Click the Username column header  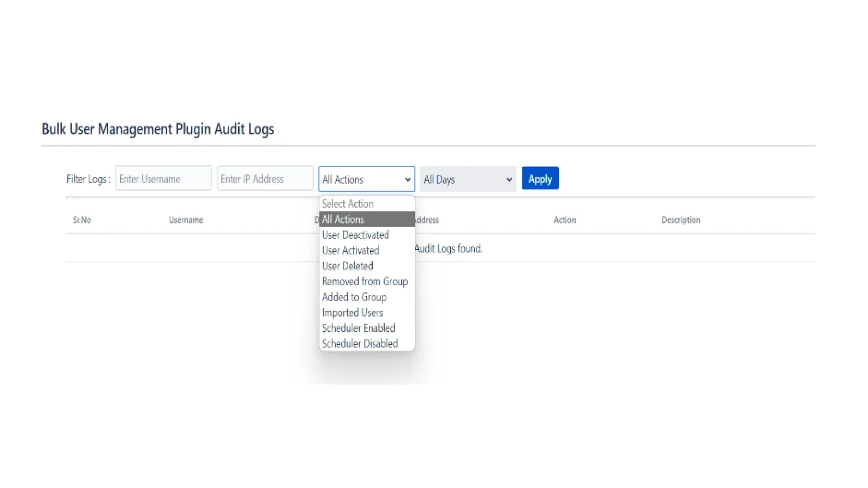(186, 220)
